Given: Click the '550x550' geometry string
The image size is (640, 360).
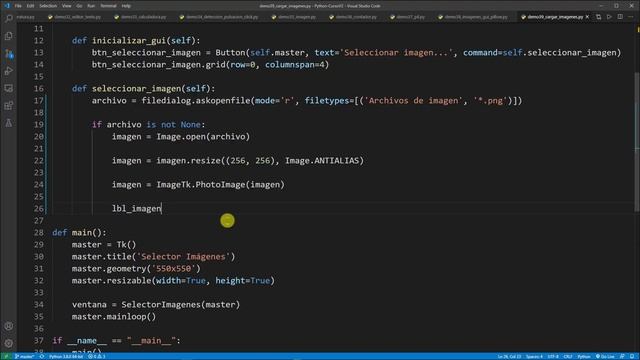Looking at the screenshot, I should pos(174,269).
